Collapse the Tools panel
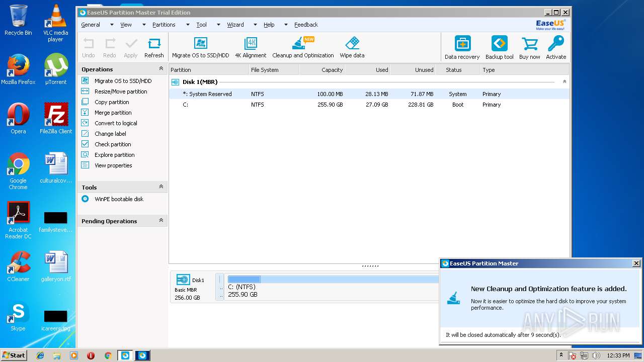 [x=161, y=187]
